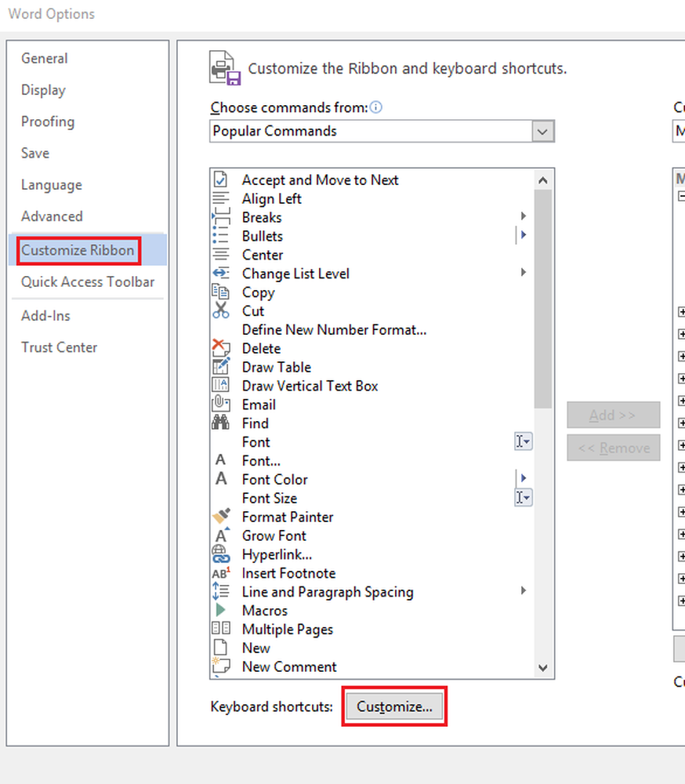This screenshot has height=784, width=685.
Task: Click the Find binoculars icon
Action: tap(221, 423)
